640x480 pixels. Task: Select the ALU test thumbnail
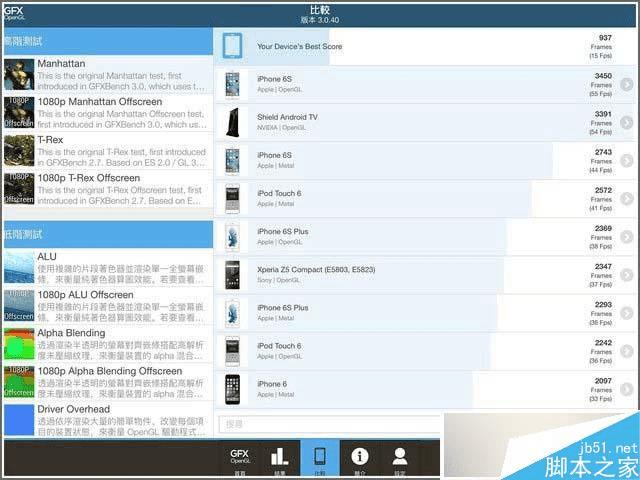pos(19,268)
